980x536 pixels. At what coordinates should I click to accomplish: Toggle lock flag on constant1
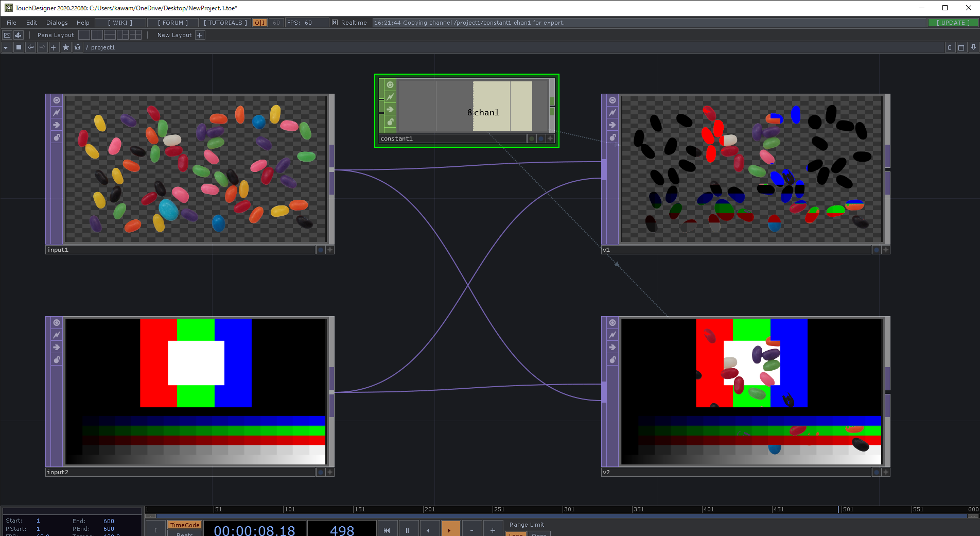390,122
